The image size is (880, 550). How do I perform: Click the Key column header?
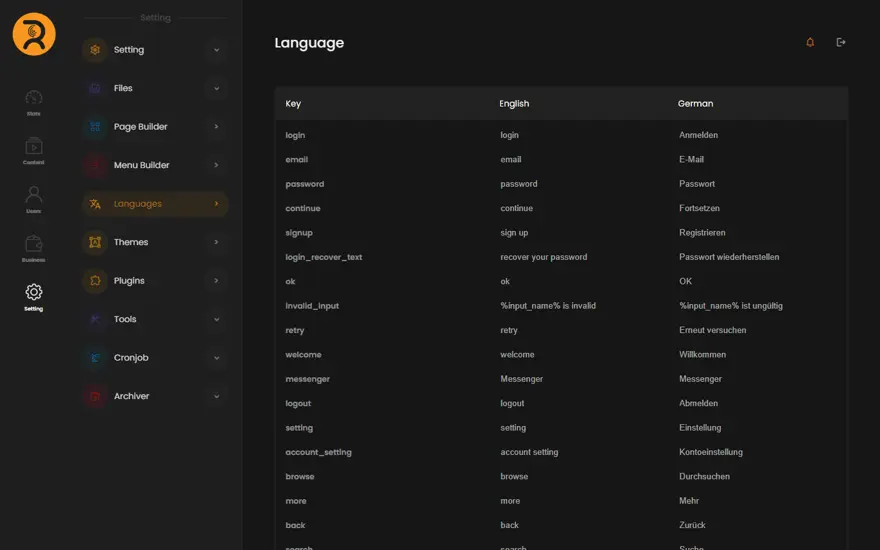(x=293, y=104)
